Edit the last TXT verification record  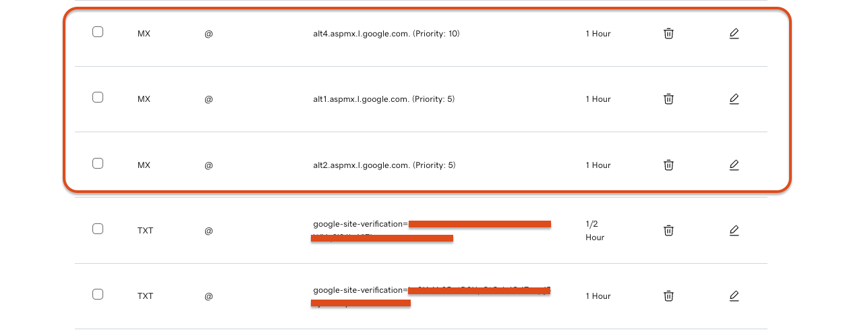coord(734,296)
